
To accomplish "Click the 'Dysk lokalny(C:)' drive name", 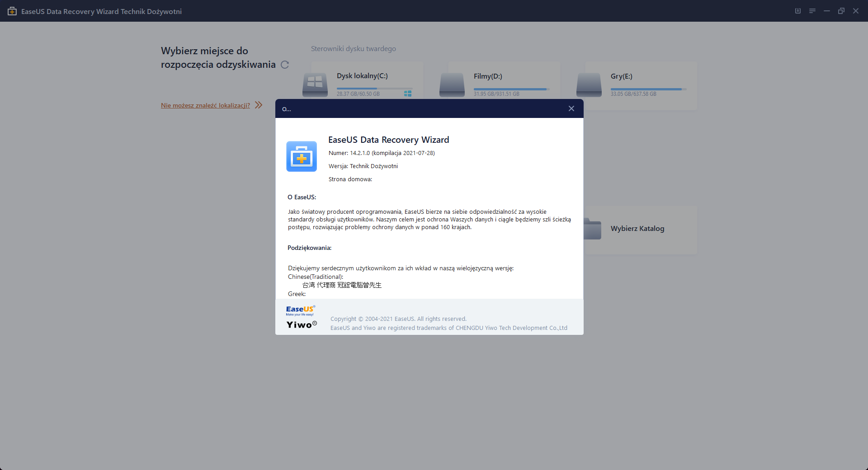I will click(x=362, y=76).
